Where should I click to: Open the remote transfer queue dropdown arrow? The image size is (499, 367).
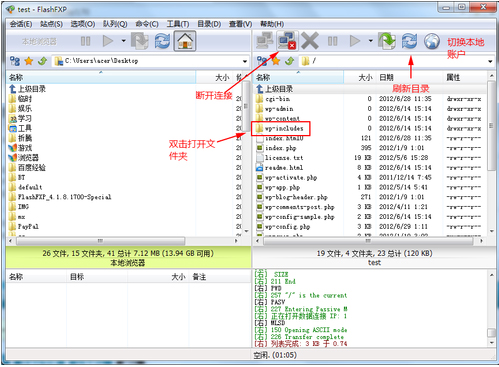click(370, 41)
